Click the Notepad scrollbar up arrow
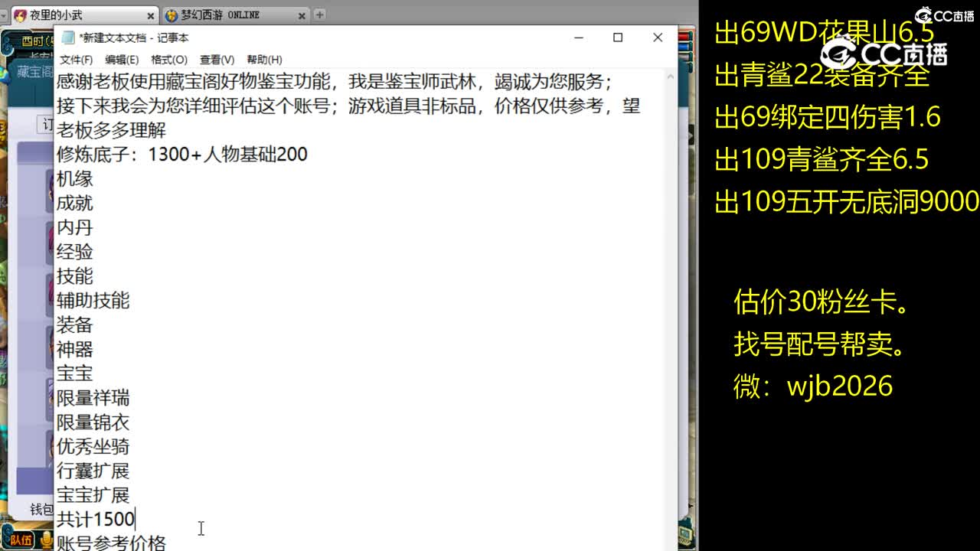The width and height of the screenshot is (980, 551). point(671,77)
